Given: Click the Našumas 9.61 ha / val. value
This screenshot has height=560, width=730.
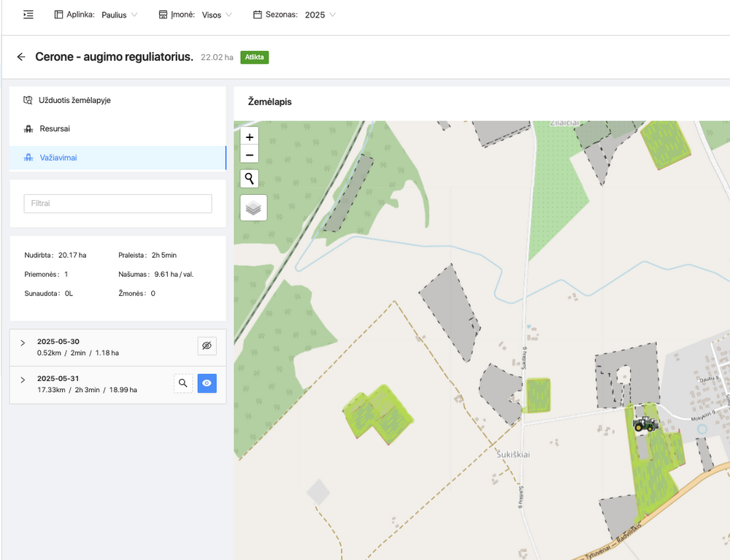Looking at the screenshot, I should point(174,275).
